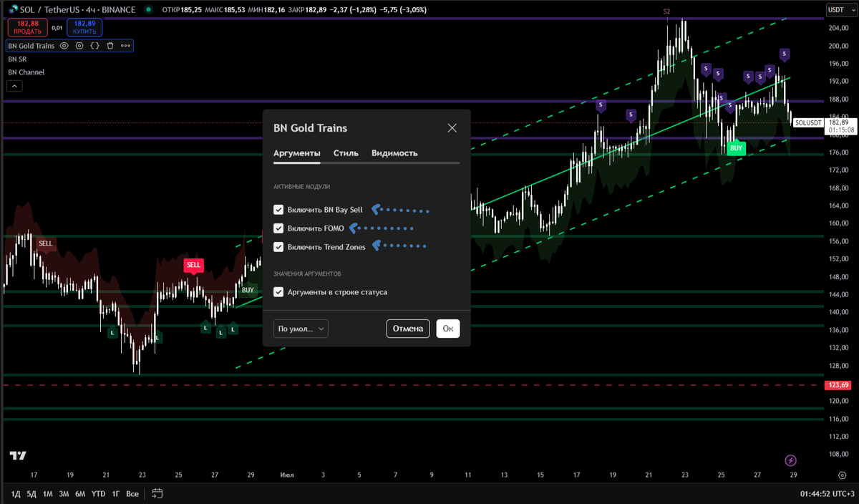Viewport: 859px width, 504px height.
Task: Click the red Продать 182,88 button
Action: 28,27
